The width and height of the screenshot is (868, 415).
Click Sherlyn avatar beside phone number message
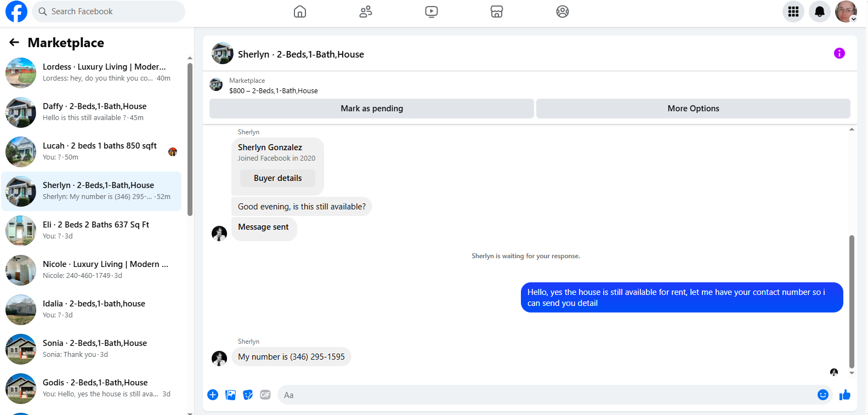pyautogui.click(x=219, y=358)
